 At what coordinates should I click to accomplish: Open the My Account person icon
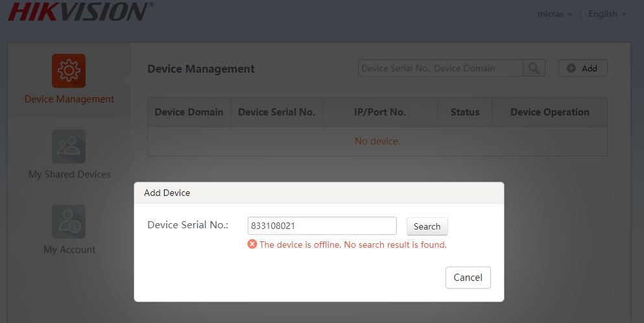69,221
